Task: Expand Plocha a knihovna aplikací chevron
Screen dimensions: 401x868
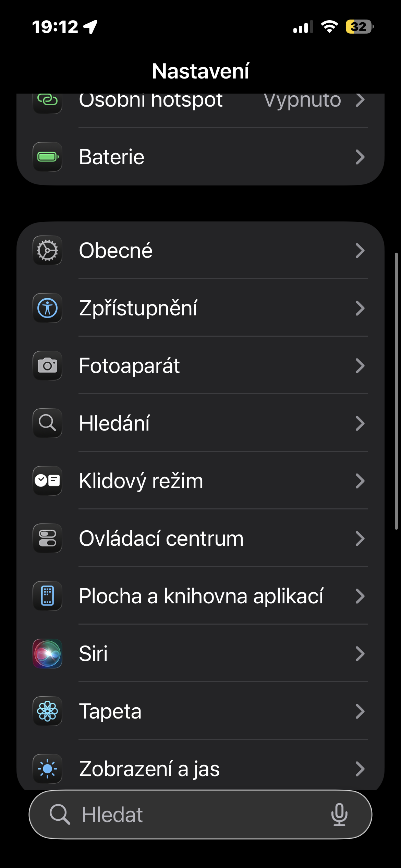Action: coord(360,596)
